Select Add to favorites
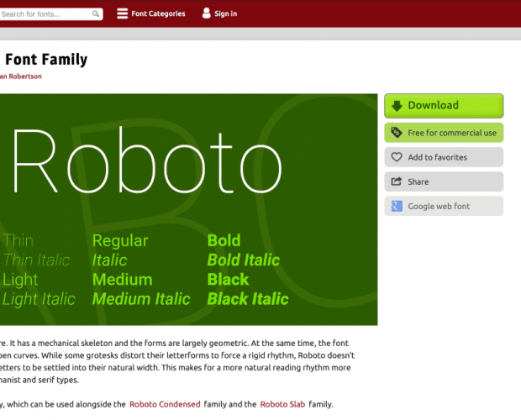This screenshot has height=420, width=521. tap(444, 157)
